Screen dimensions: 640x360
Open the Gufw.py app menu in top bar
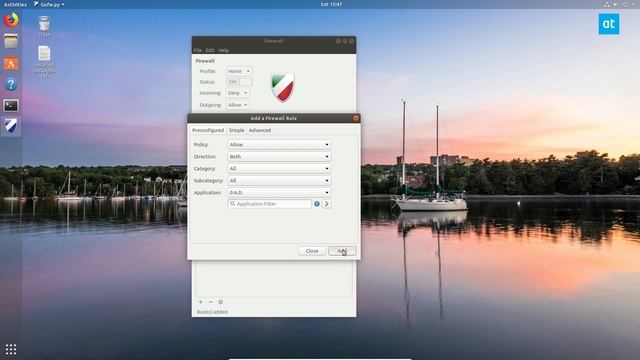pyautogui.click(x=49, y=4)
